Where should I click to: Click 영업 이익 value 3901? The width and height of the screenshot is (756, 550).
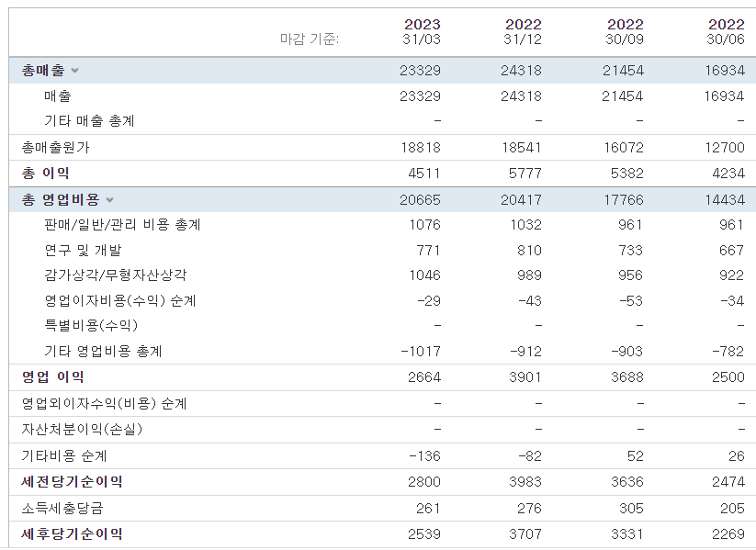[x=525, y=377]
